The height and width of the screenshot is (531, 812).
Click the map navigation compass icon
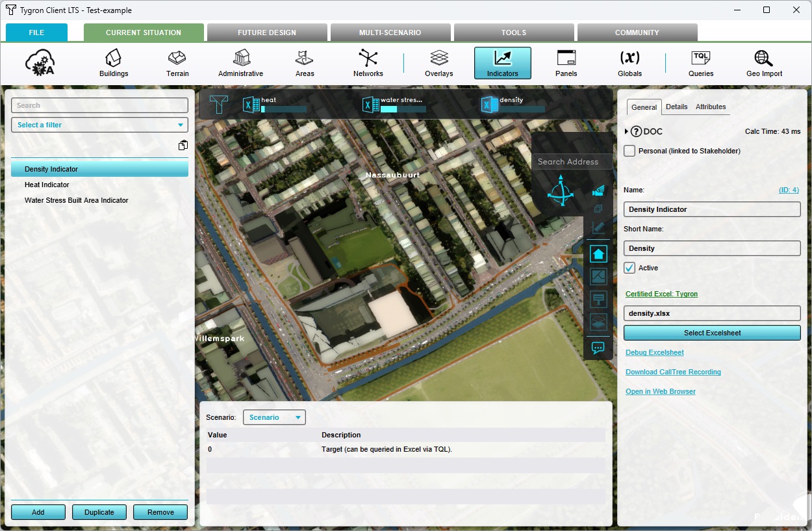coord(560,192)
